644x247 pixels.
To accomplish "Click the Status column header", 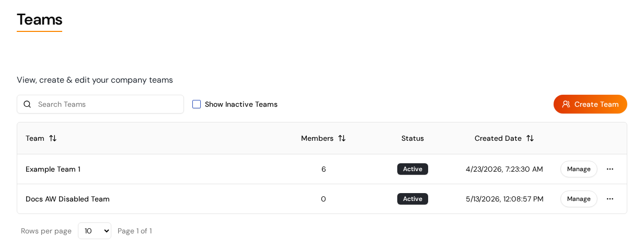I will [412, 138].
